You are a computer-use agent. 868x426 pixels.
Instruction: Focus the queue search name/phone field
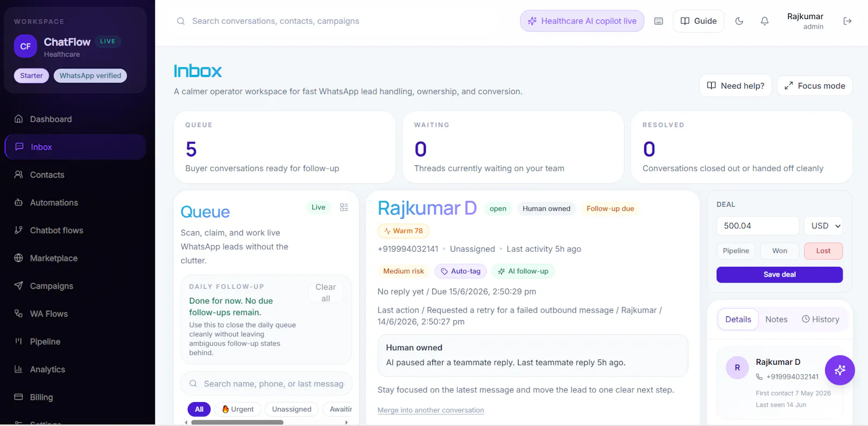pos(266,384)
